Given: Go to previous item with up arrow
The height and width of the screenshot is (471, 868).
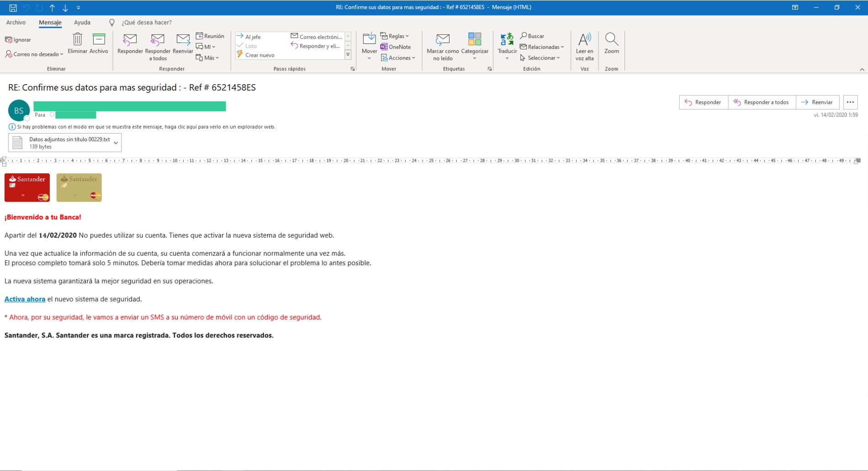Looking at the screenshot, I should 52,7.
